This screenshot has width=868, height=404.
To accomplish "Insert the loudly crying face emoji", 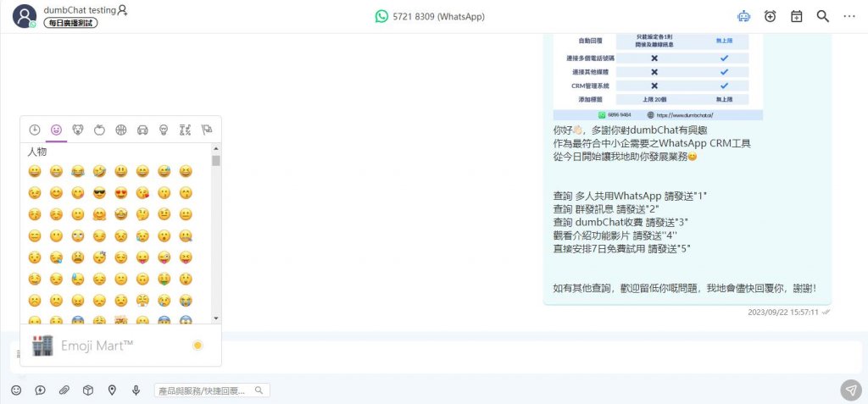I will coord(186,301).
